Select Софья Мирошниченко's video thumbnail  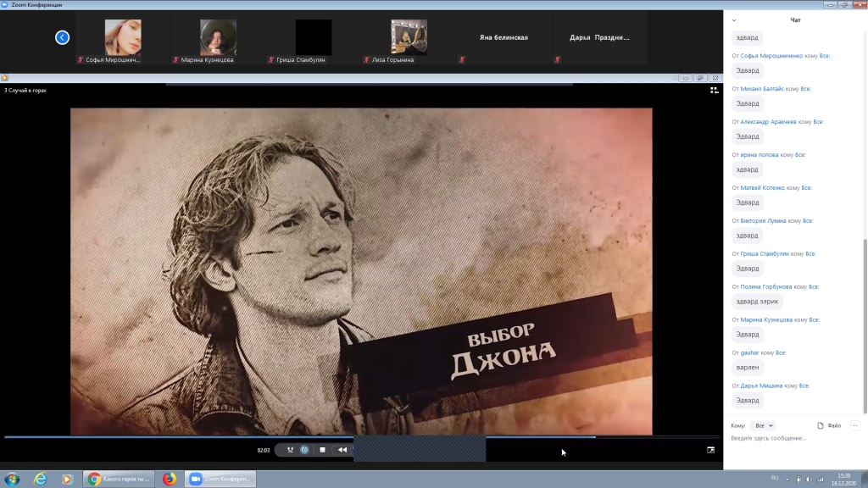(x=123, y=37)
